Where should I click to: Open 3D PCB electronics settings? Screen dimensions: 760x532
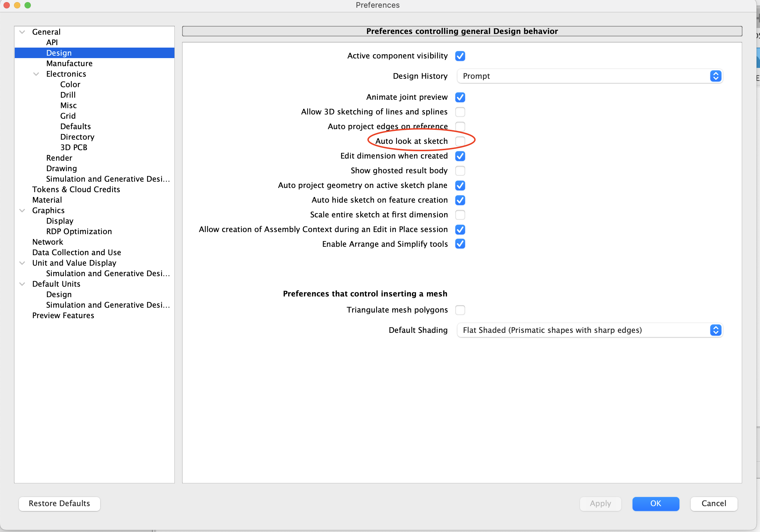[74, 148]
